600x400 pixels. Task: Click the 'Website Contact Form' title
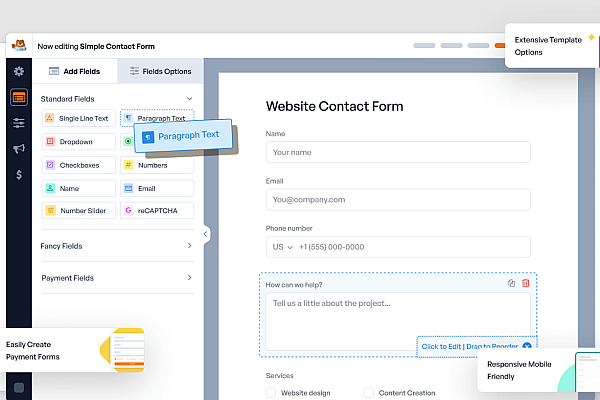[x=334, y=106]
